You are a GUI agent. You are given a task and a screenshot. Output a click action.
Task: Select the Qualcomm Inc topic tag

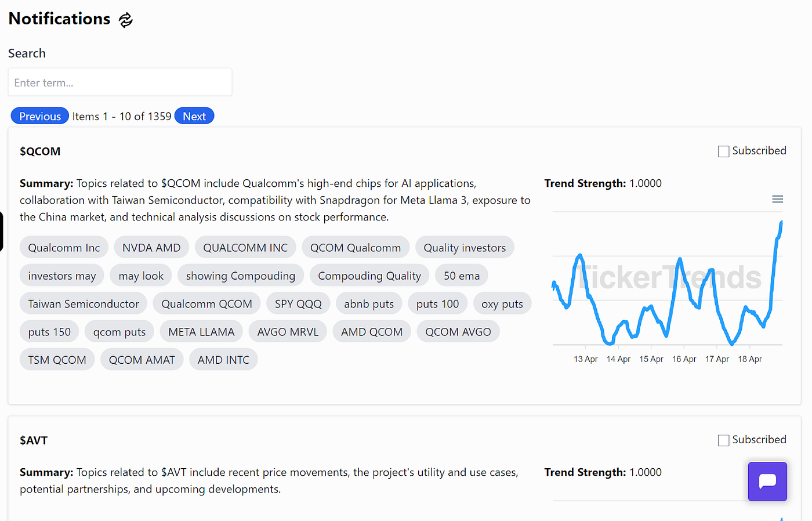point(64,247)
